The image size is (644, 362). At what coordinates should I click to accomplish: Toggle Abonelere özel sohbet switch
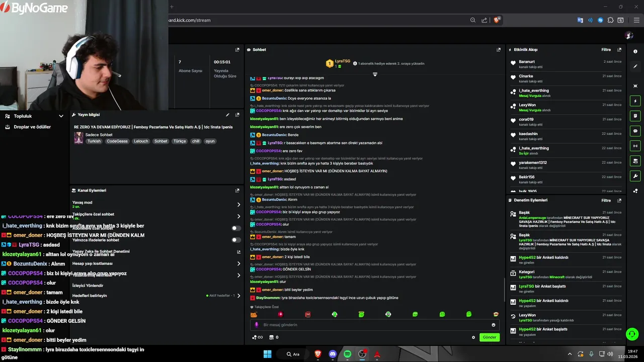[235, 228]
